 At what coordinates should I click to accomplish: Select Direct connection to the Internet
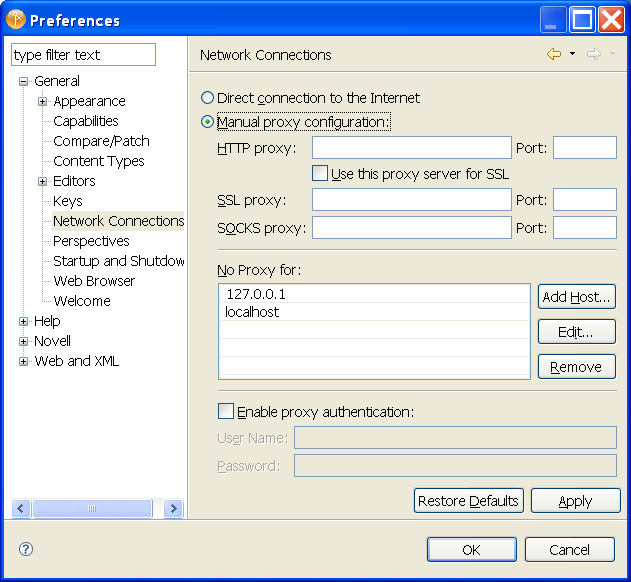tap(208, 98)
